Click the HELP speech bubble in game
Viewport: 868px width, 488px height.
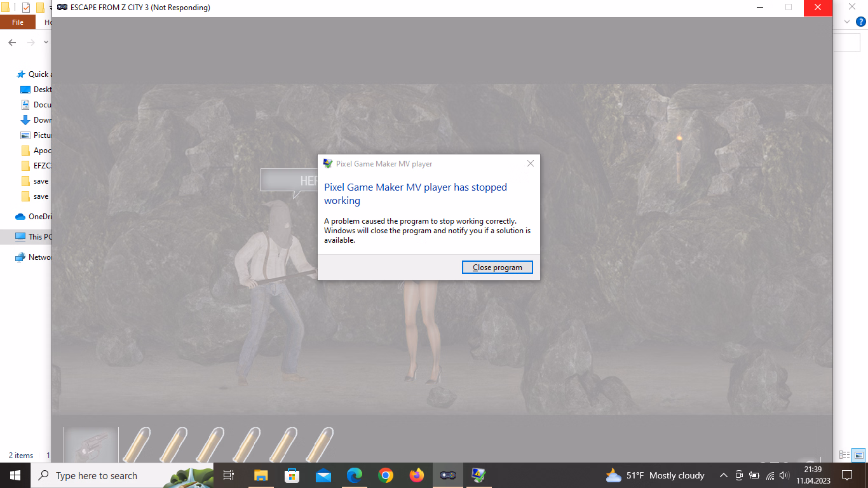coord(290,181)
